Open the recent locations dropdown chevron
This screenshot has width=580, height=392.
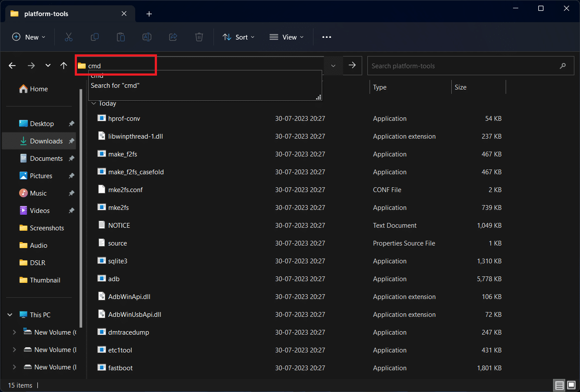pos(48,66)
